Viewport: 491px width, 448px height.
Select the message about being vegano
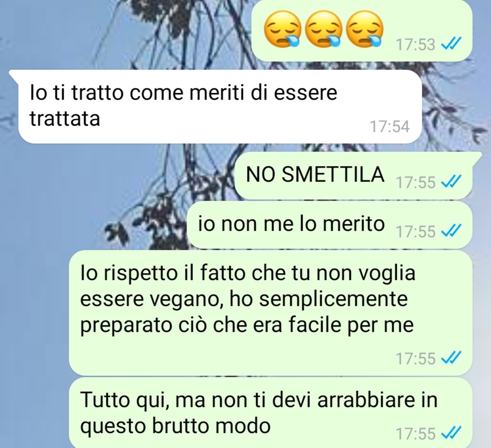(270, 313)
